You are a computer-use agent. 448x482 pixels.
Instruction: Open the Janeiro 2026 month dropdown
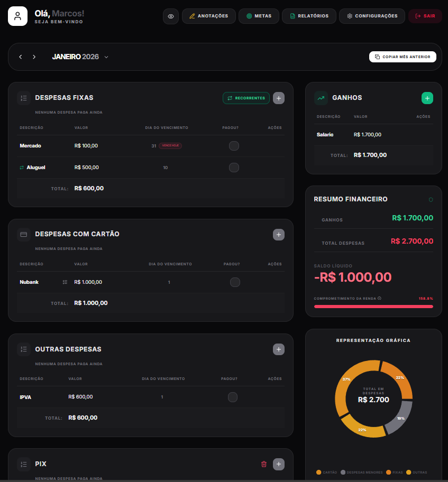tap(106, 57)
